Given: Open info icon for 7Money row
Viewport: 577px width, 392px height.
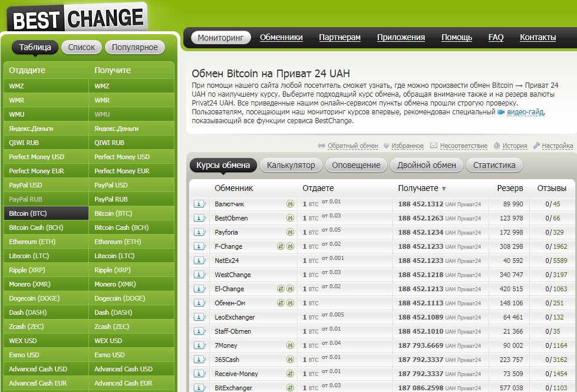Looking at the screenshot, I should [199, 345].
